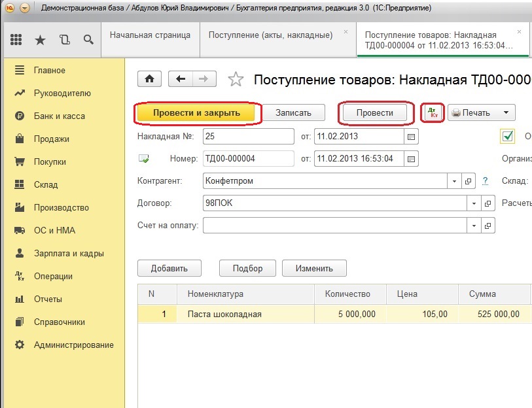Click Провести и закрыть button

196,112
